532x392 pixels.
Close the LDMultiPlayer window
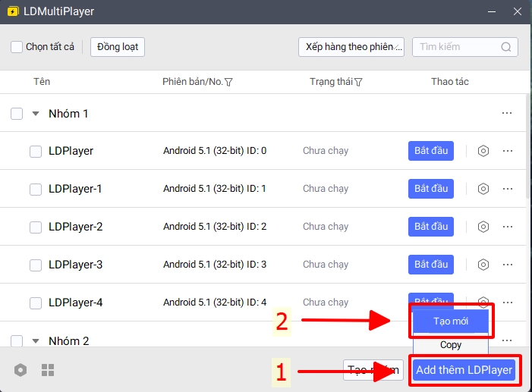[x=518, y=11]
